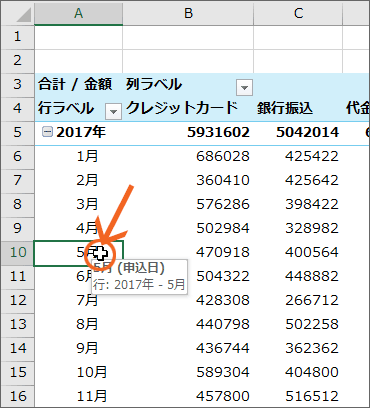Image resolution: width=370 pixels, height=408 pixels.
Task: Click cell value 400564
Action: pyautogui.click(x=312, y=252)
